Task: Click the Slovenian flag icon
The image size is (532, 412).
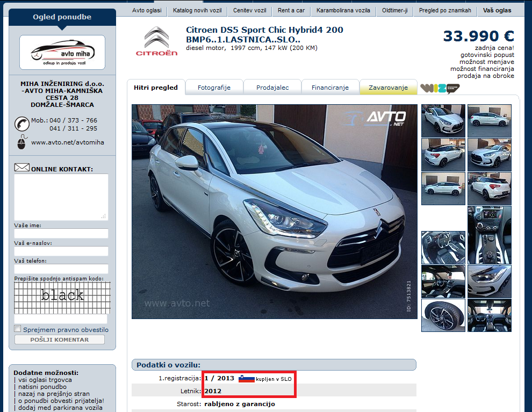Action: (247, 379)
